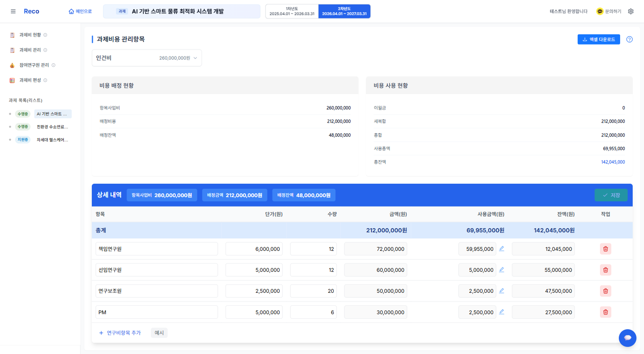Delete the 책임연구원 row

605,249
